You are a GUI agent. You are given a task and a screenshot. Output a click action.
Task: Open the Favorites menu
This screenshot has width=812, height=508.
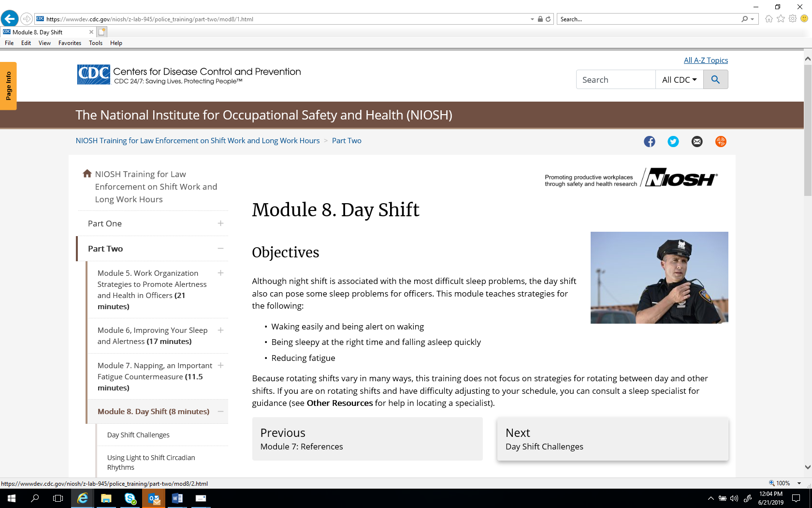click(x=70, y=43)
